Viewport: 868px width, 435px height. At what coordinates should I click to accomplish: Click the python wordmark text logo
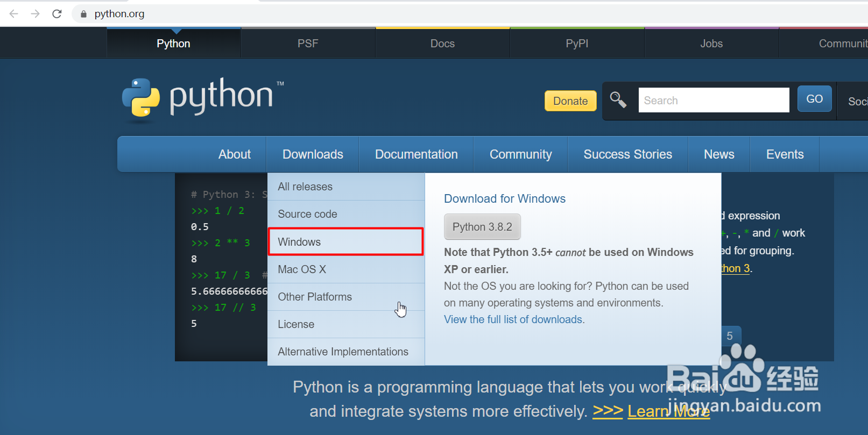point(222,96)
